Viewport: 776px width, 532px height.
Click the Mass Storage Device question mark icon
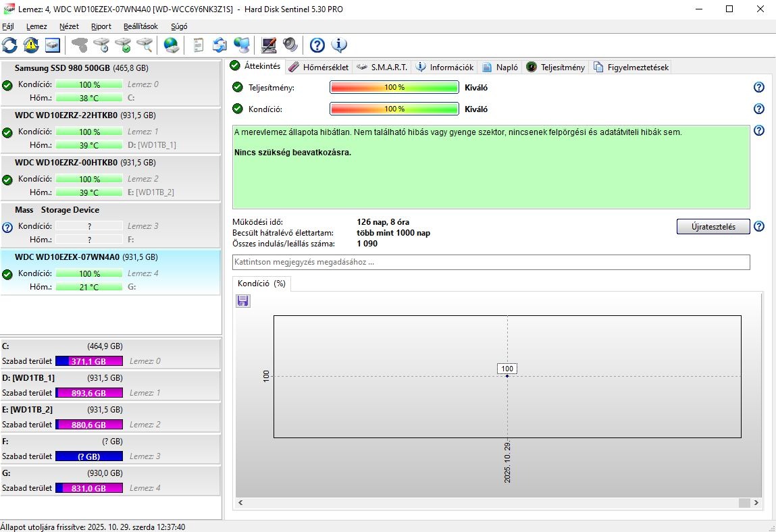[7, 228]
